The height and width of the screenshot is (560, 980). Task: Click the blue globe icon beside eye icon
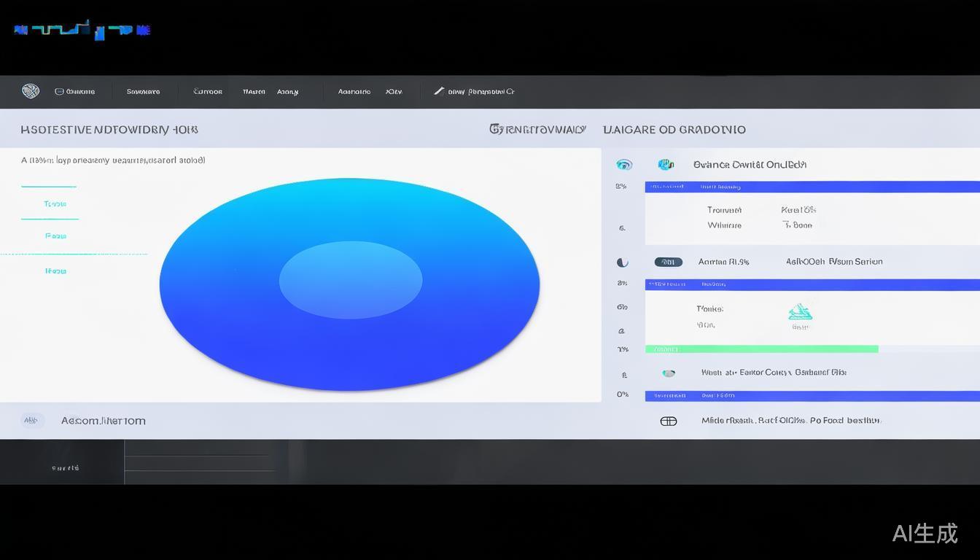coord(665,165)
